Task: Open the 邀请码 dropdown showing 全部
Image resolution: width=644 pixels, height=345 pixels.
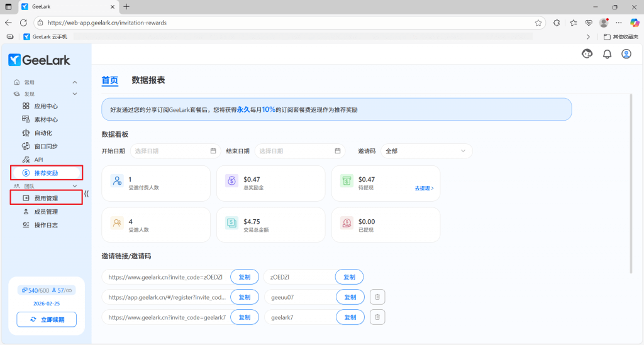Action: coord(426,151)
